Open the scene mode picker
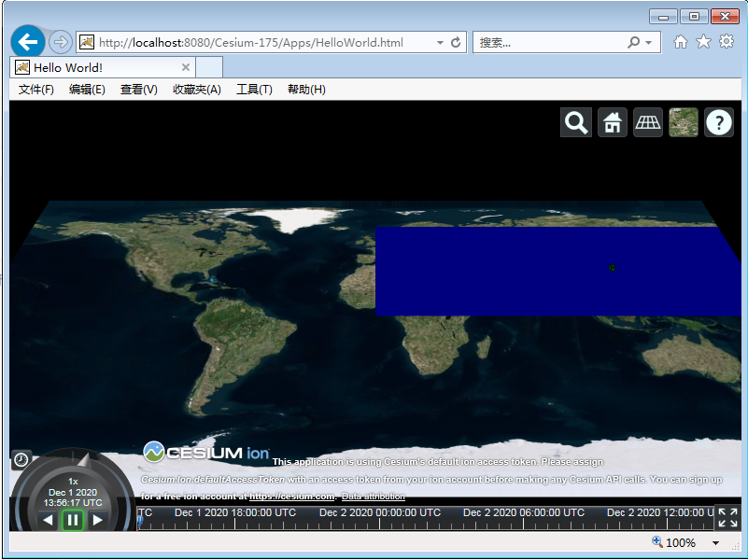 [x=647, y=121]
